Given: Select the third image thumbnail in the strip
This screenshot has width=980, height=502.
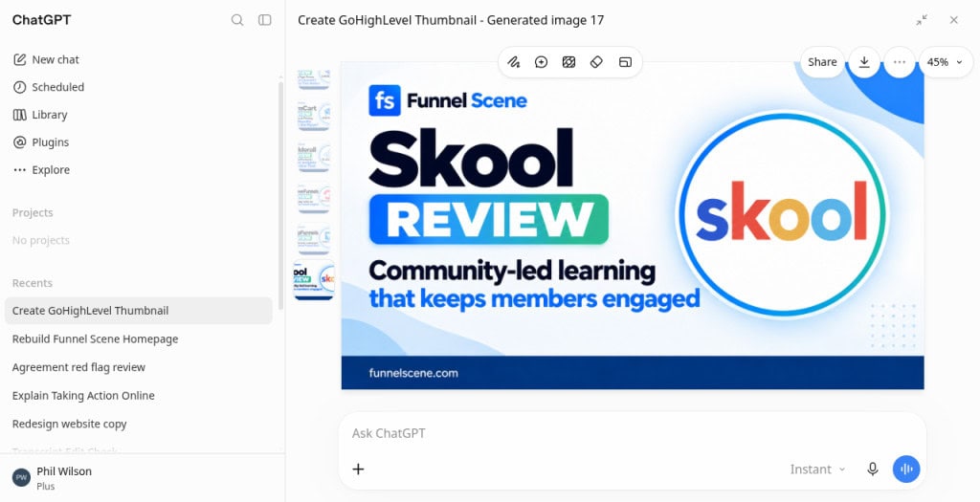Looking at the screenshot, I should click(x=314, y=156).
